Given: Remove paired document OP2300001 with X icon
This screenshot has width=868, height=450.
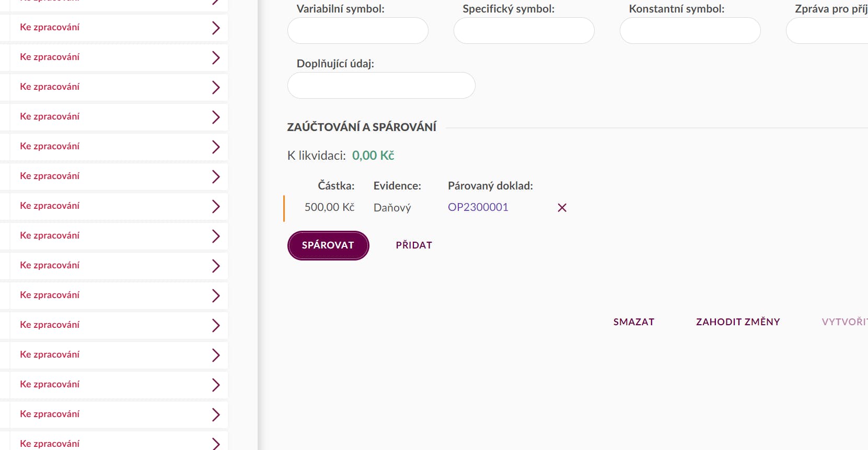Looking at the screenshot, I should coord(562,208).
